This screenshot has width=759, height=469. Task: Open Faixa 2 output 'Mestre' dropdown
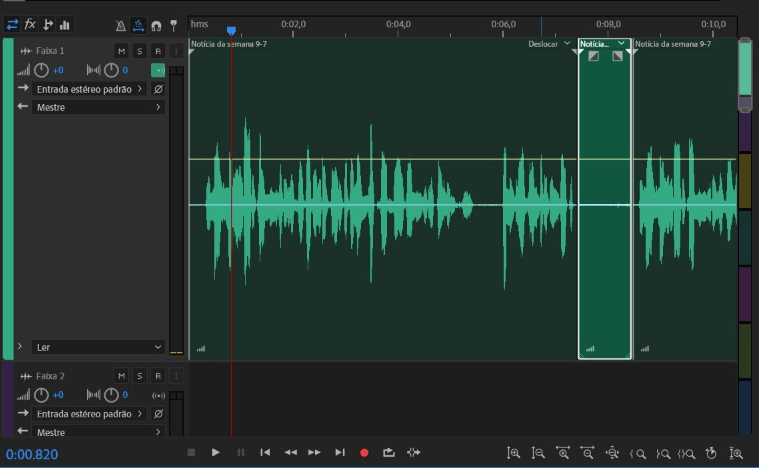tap(98, 432)
